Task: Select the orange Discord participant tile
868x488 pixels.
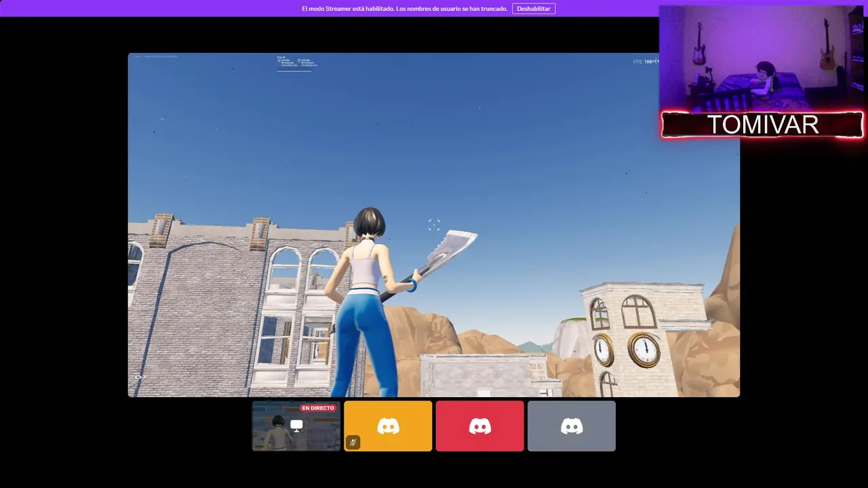Action: pyautogui.click(x=388, y=426)
